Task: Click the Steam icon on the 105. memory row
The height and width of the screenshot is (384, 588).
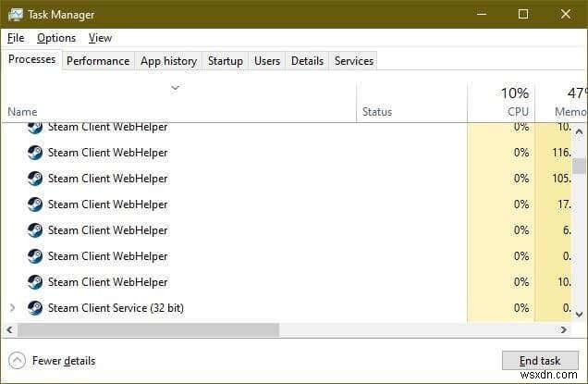Action: pos(35,179)
